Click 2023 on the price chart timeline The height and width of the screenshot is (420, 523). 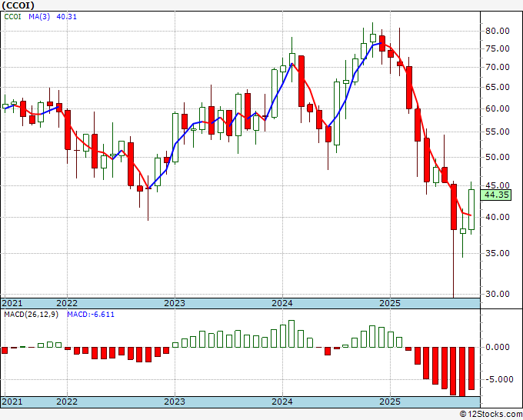pos(175,303)
